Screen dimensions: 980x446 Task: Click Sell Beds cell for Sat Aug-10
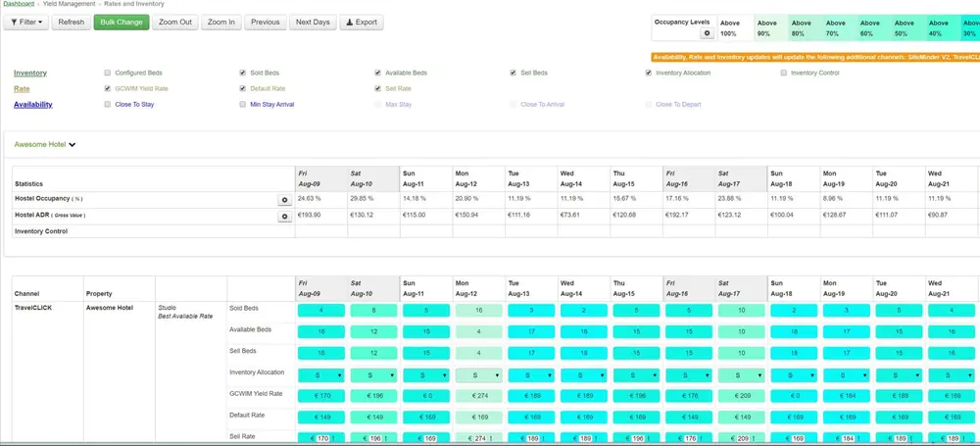coord(373,353)
